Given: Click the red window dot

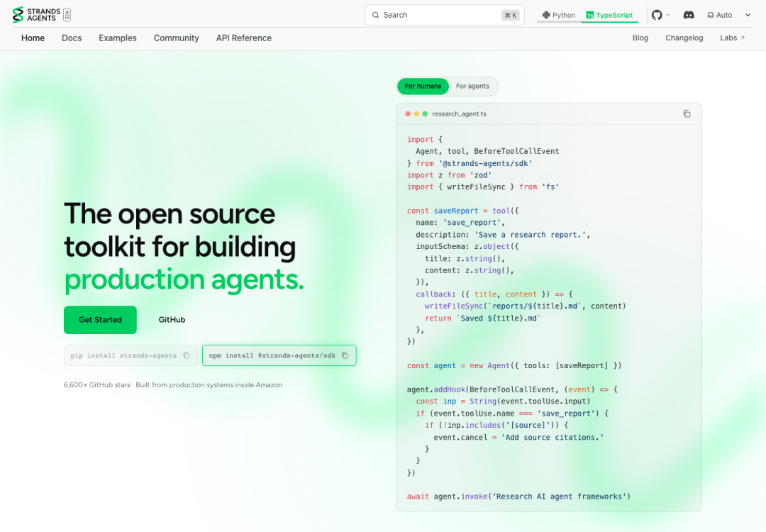Looking at the screenshot, I should pyautogui.click(x=408, y=113).
